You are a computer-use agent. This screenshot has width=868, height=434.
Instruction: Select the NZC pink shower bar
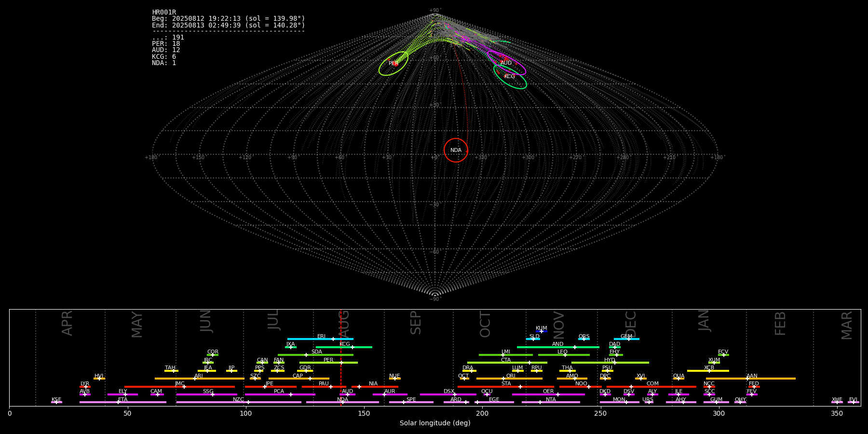(239, 402)
